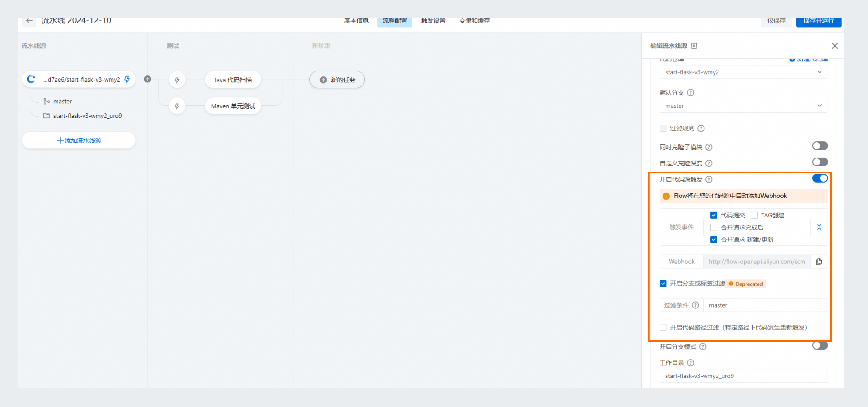Copy the Webhook URL
Image resolution: width=868 pixels, height=407 pixels.
coord(819,261)
